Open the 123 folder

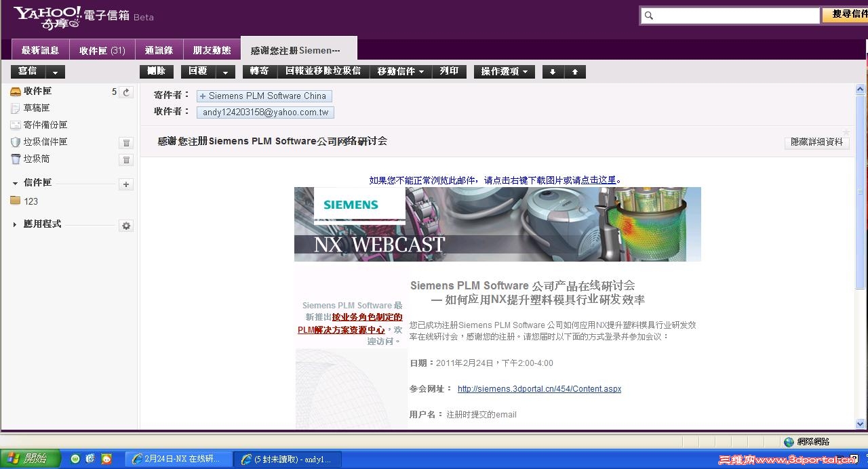[31, 201]
